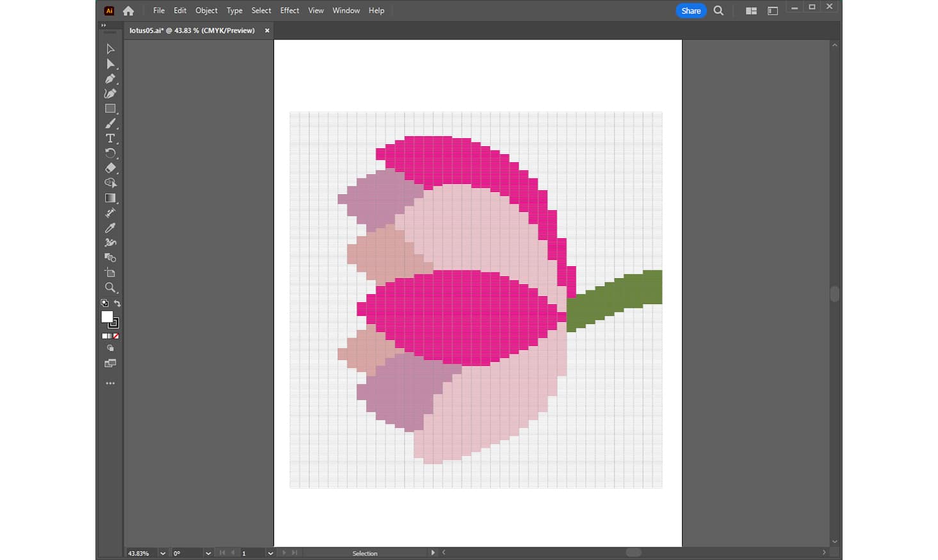Swap fill and stroke colors

pos(117,303)
